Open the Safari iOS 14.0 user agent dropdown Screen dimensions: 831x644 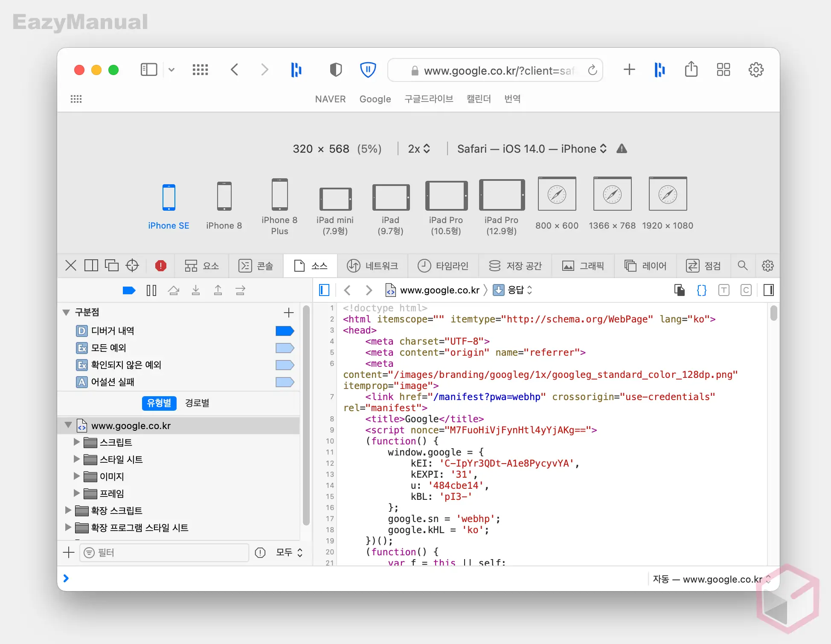[532, 149]
